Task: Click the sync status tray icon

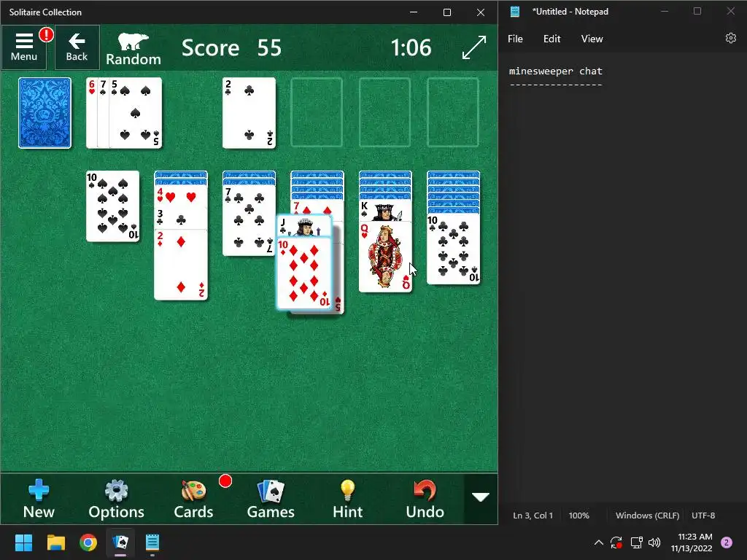Action: click(616, 542)
